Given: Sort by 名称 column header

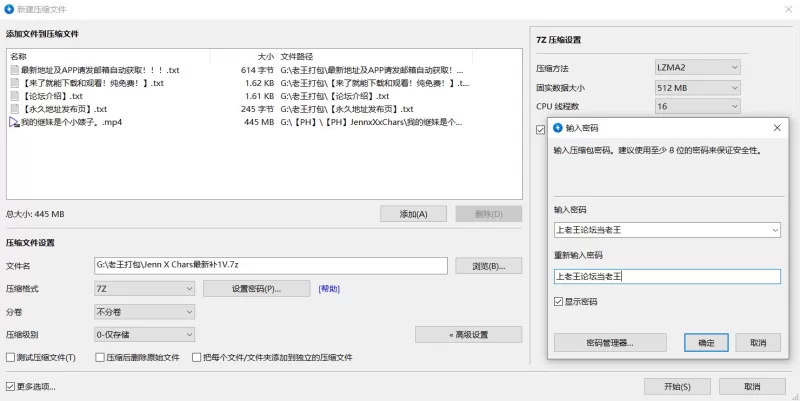Looking at the screenshot, I should [108, 57].
